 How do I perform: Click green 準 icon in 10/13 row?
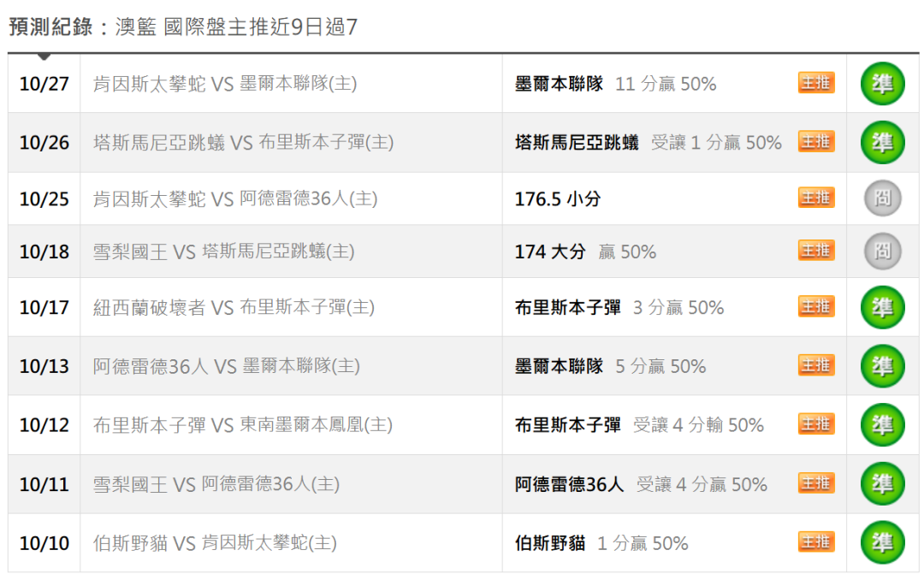[x=882, y=367]
